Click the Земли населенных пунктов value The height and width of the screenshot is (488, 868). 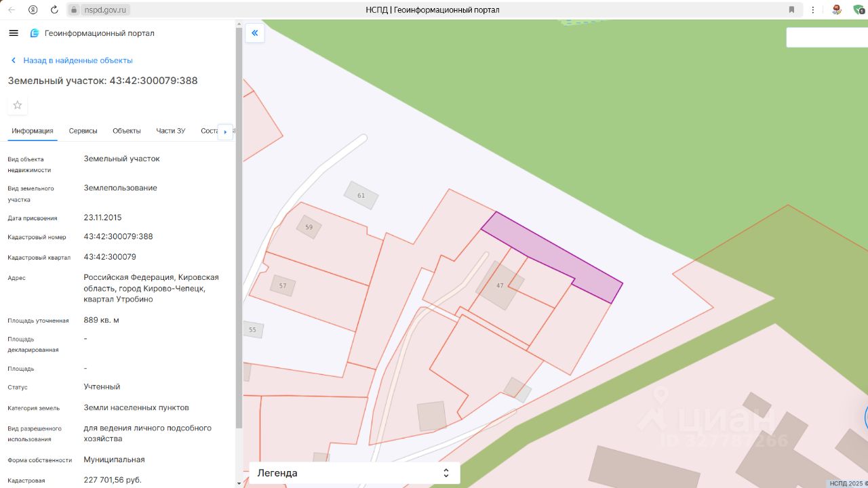(x=136, y=407)
